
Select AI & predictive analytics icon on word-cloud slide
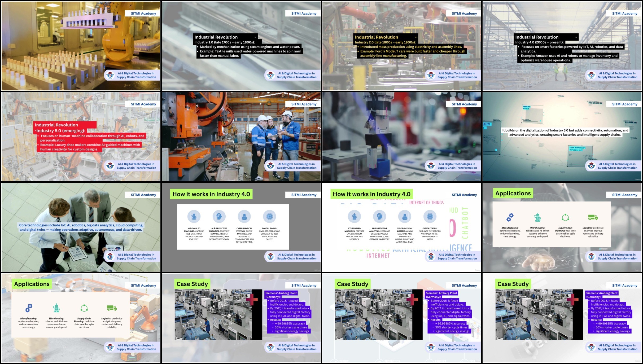(x=379, y=217)
